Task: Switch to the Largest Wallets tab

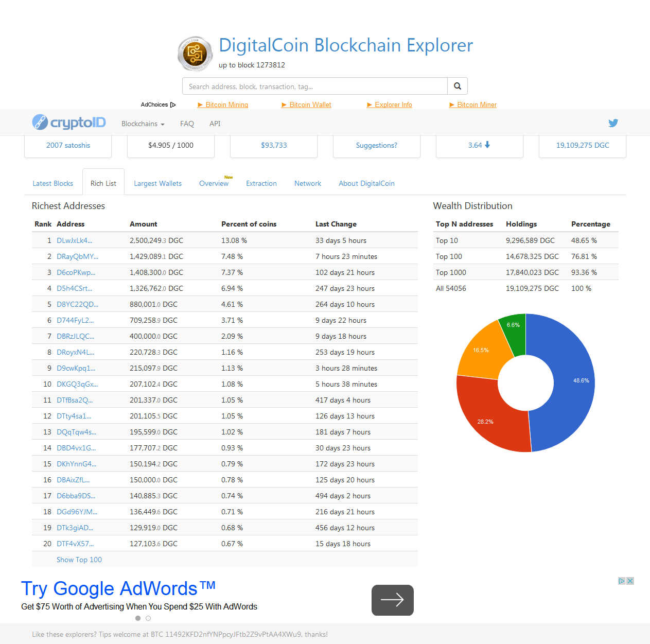Action: coord(158,183)
